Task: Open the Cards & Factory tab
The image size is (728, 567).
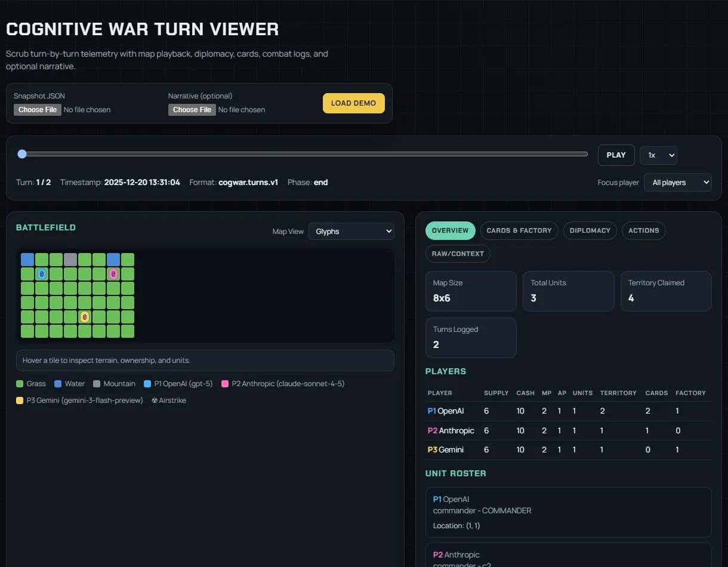Action: pos(519,231)
